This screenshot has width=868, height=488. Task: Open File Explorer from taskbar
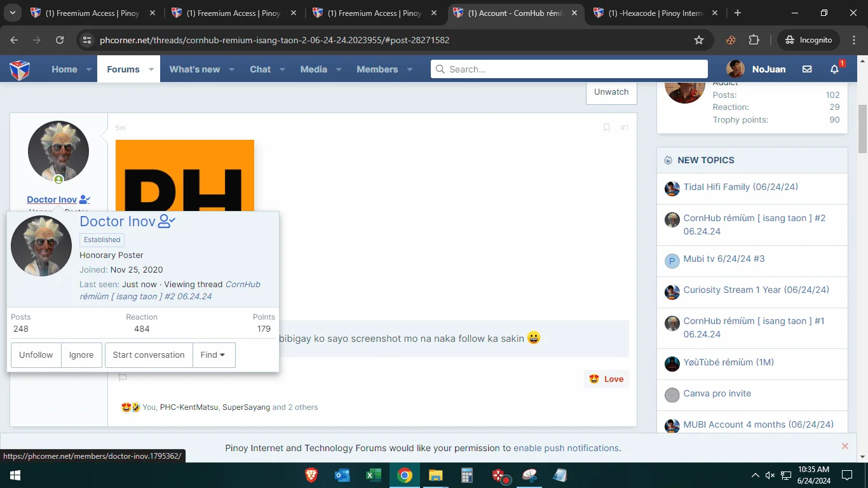[436, 475]
